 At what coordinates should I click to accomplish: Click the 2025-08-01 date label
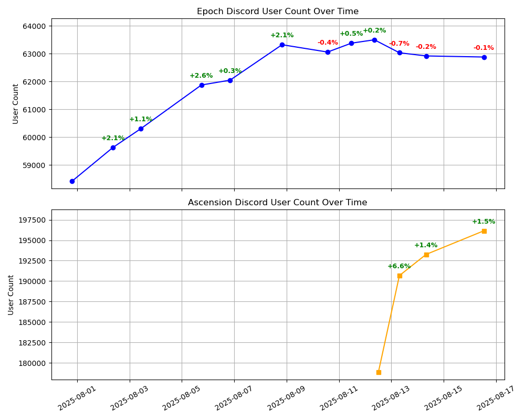point(77,397)
